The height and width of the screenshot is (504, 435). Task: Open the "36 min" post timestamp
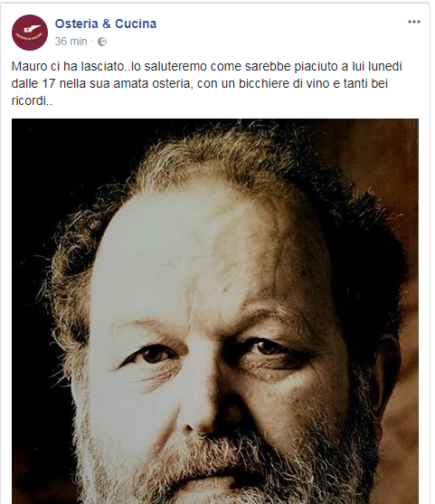[x=71, y=42]
